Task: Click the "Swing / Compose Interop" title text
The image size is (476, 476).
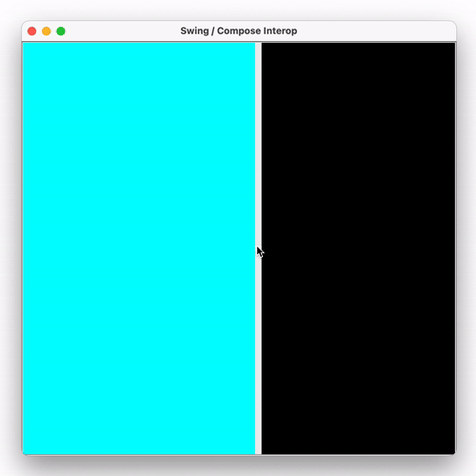Action: point(239,30)
